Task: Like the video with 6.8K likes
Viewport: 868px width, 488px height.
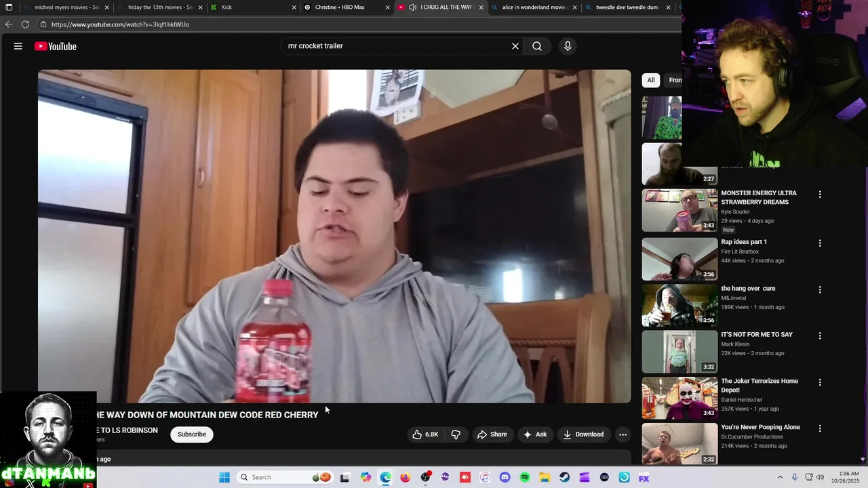Action: pyautogui.click(x=425, y=434)
